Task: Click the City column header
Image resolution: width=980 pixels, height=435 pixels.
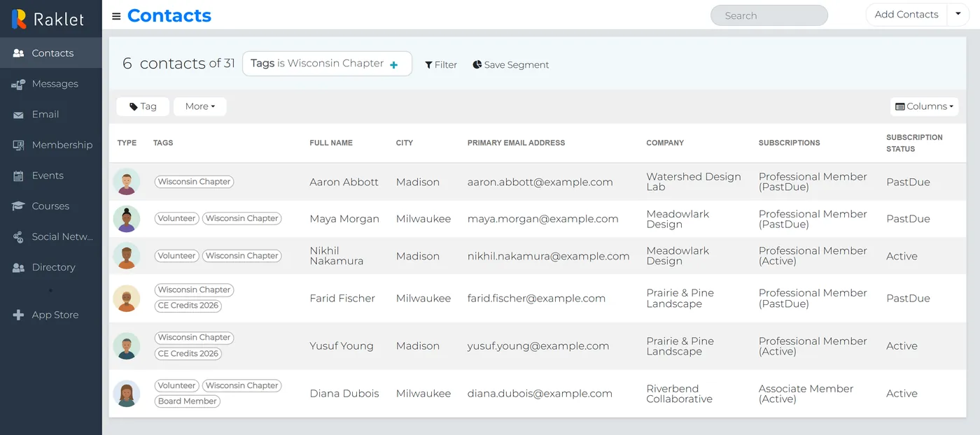Action: coord(405,143)
